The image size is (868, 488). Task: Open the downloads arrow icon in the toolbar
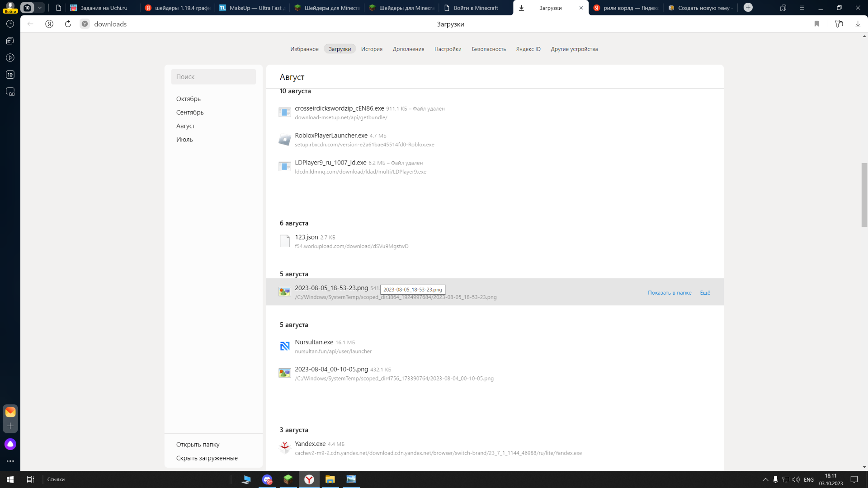click(858, 24)
